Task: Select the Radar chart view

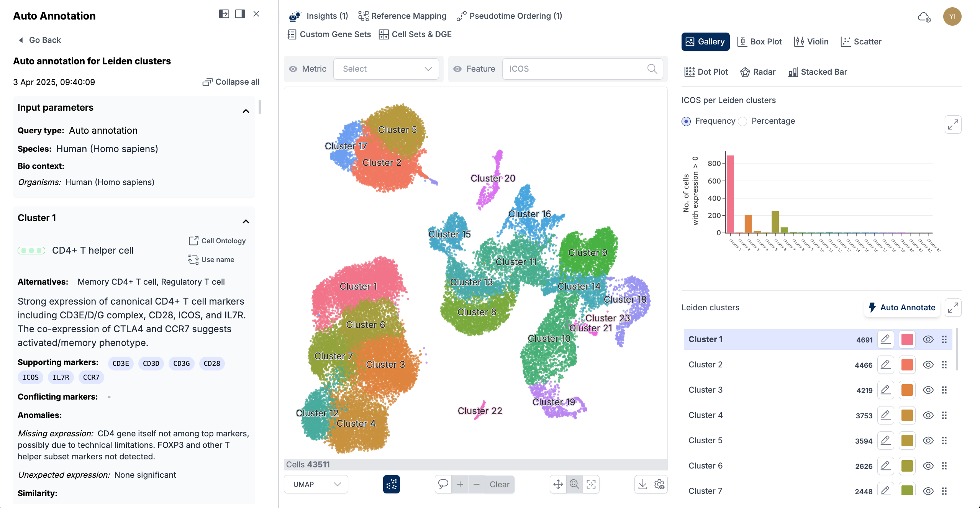Action: click(758, 72)
